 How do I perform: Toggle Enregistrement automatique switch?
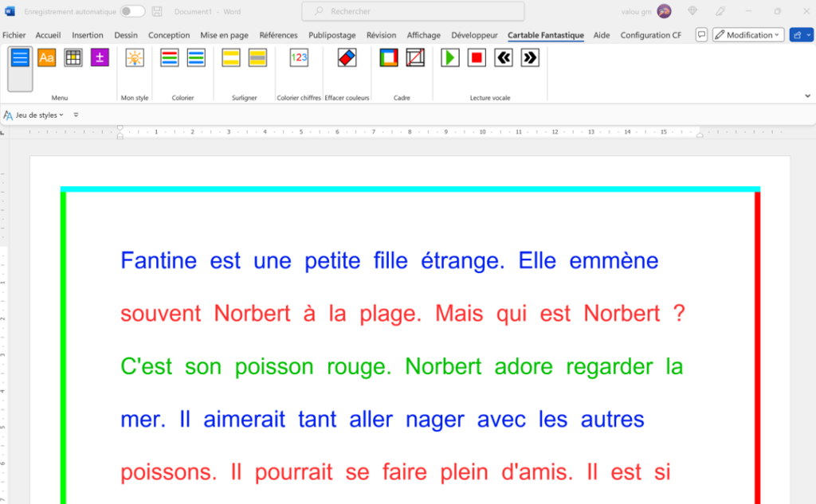tap(133, 11)
